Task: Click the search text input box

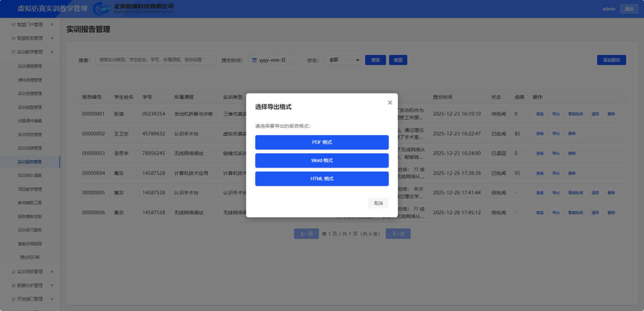Action: pyautogui.click(x=156, y=60)
